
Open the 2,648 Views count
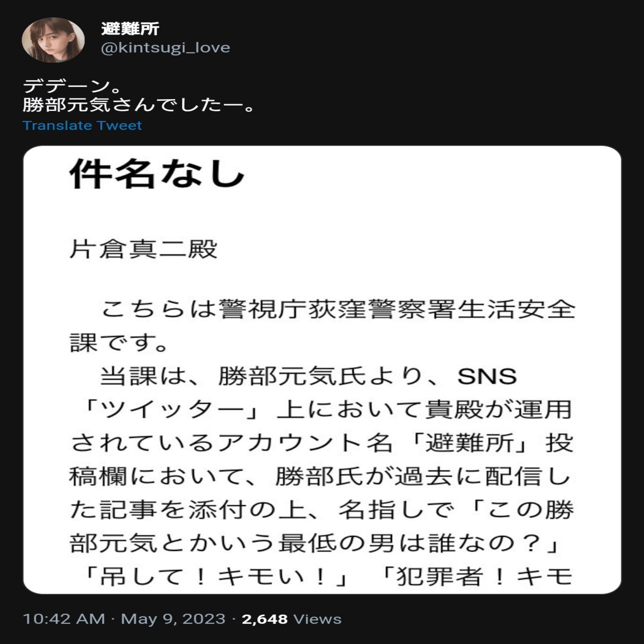pyautogui.click(x=291, y=619)
